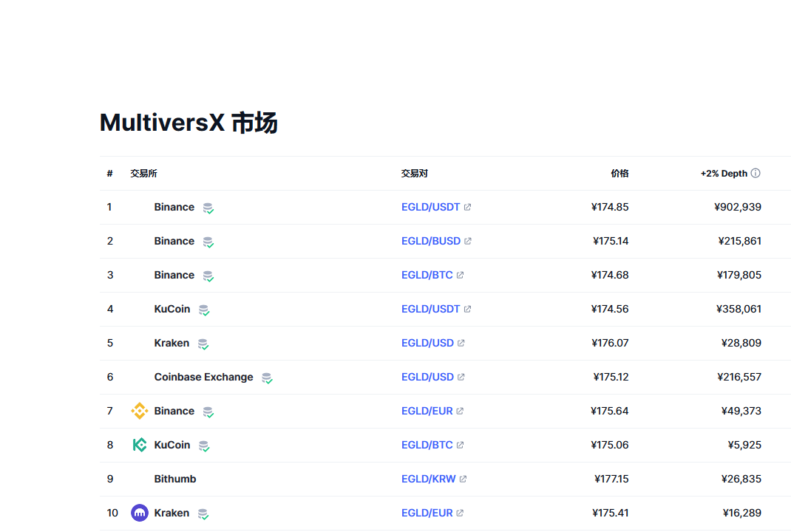This screenshot has width=791, height=532.
Task: Select the Bithumb exchange name
Action: click(175, 479)
